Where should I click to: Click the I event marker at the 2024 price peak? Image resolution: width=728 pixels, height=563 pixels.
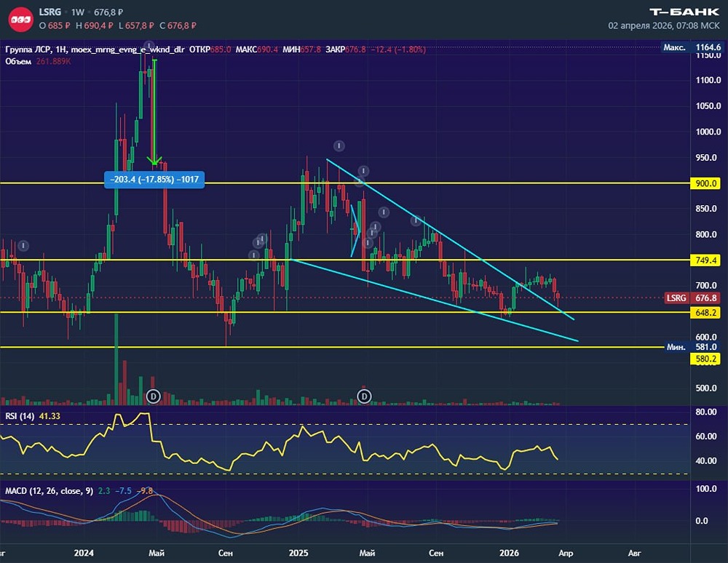(149, 45)
